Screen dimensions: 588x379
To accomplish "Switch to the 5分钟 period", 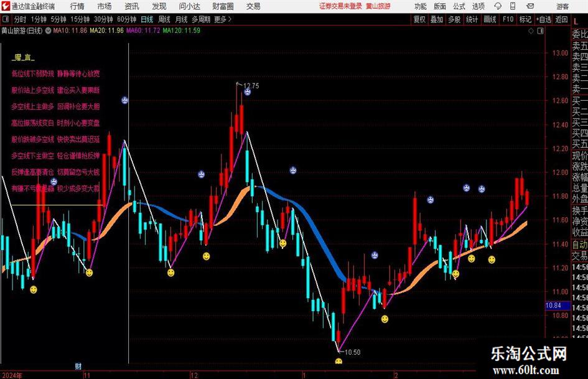I will (58, 19).
